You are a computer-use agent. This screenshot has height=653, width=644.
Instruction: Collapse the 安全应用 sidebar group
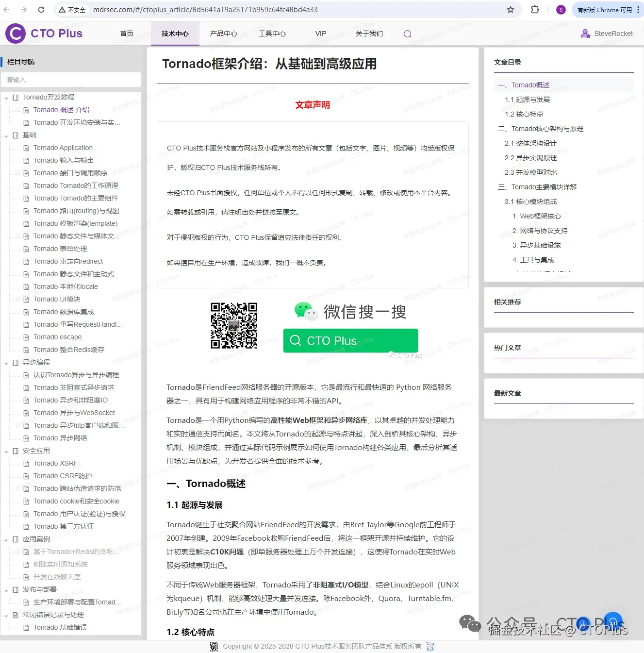coord(5,451)
